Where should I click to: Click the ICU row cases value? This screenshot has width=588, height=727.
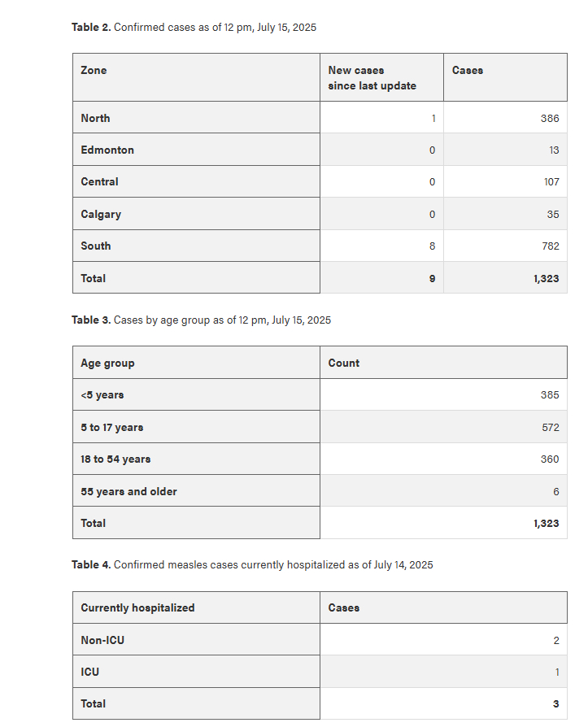tap(555, 673)
